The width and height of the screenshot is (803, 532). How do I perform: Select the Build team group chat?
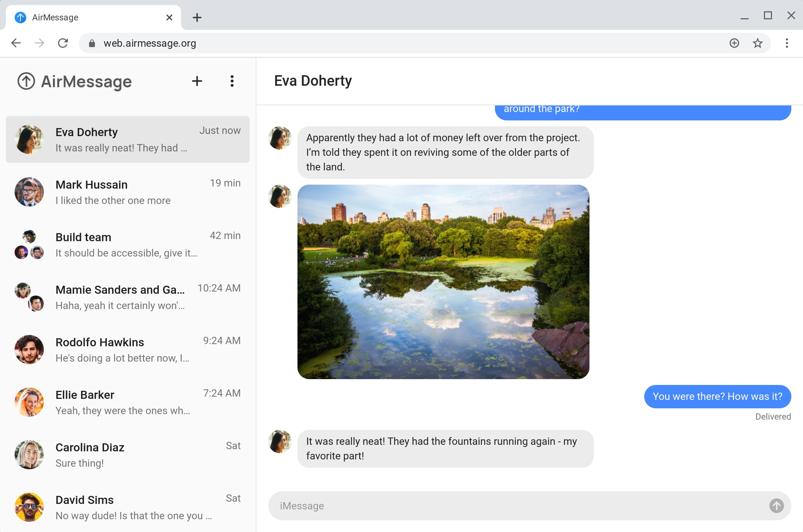coord(128,244)
